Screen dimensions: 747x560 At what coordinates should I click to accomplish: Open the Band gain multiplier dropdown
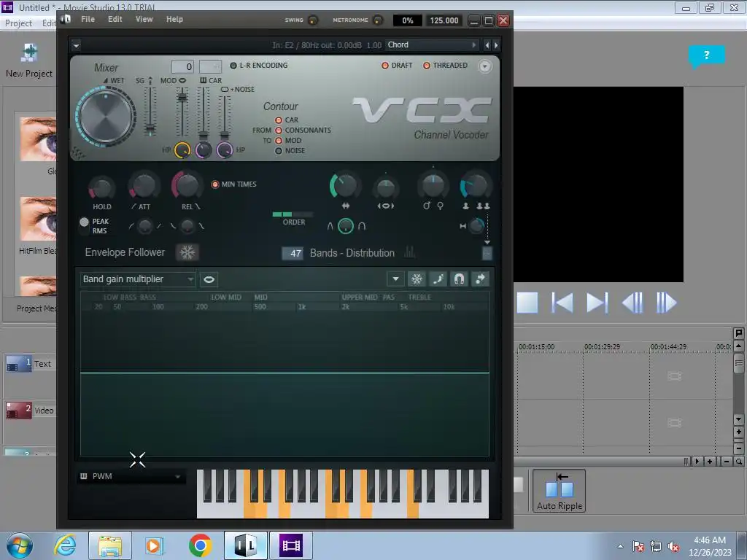pos(138,279)
